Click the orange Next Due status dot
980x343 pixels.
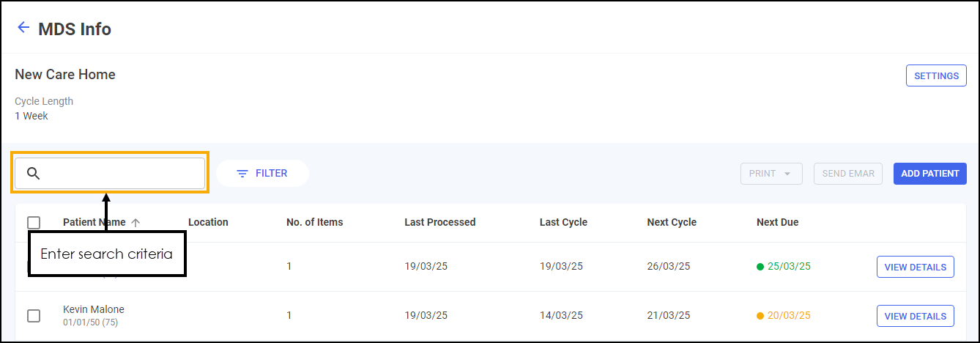[760, 316]
